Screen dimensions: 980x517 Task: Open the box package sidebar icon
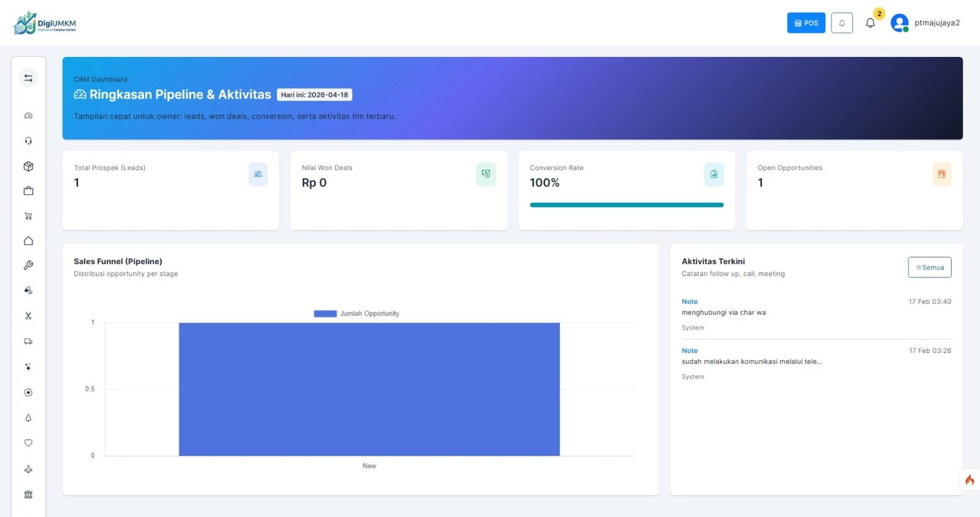28,166
